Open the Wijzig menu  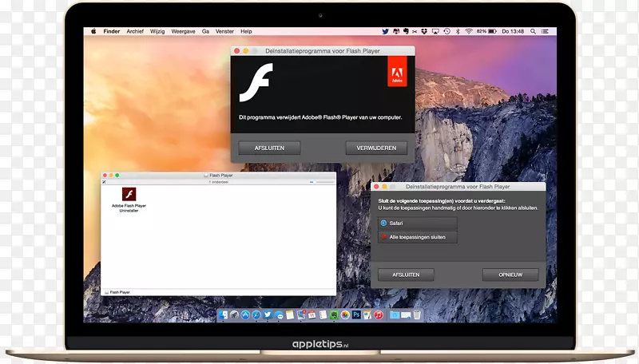point(157,31)
